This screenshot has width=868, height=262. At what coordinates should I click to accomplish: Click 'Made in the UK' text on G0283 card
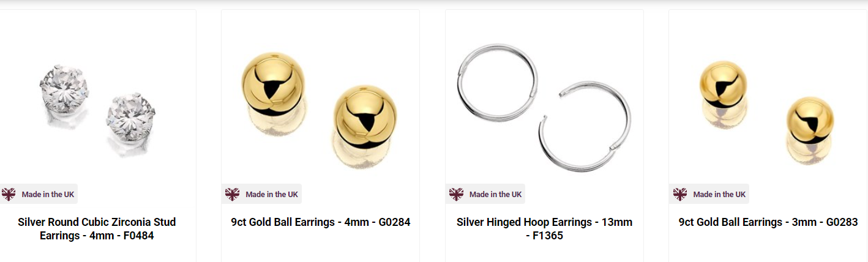[x=719, y=194]
